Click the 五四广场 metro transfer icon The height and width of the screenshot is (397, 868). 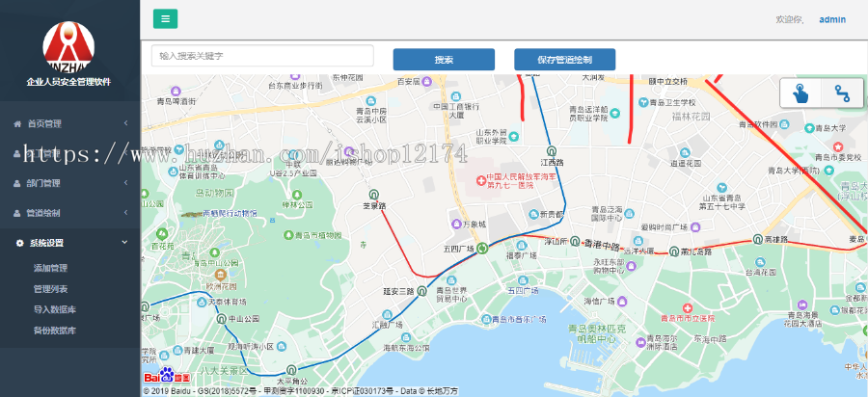point(482,249)
